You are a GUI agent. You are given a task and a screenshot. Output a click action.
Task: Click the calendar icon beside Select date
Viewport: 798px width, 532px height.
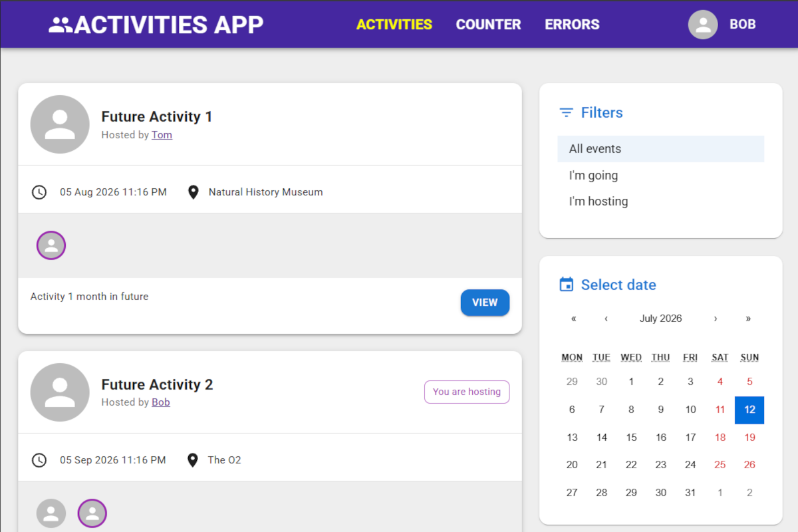tap(566, 285)
